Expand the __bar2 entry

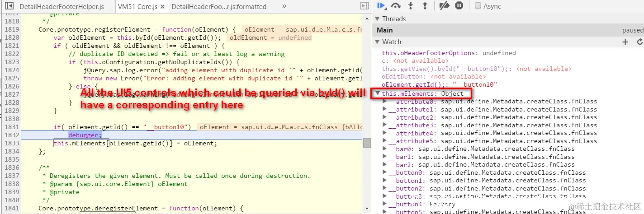point(384,164)
